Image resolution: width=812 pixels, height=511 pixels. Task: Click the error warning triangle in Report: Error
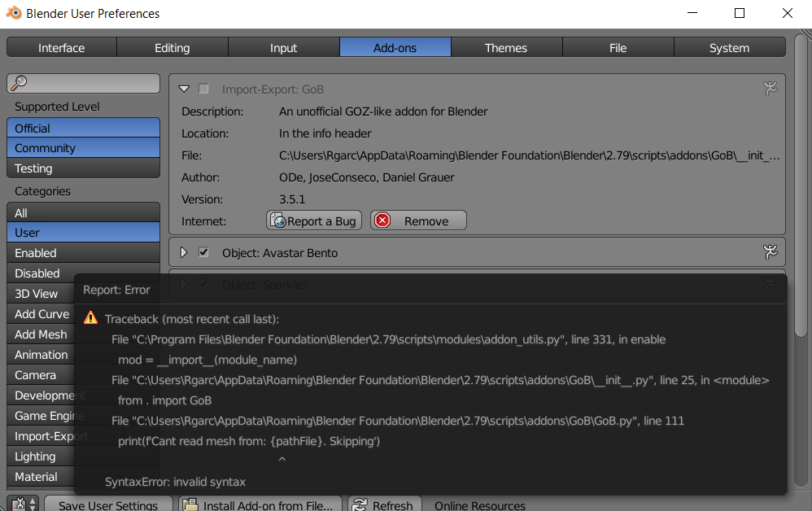click(x=91, y=317)
